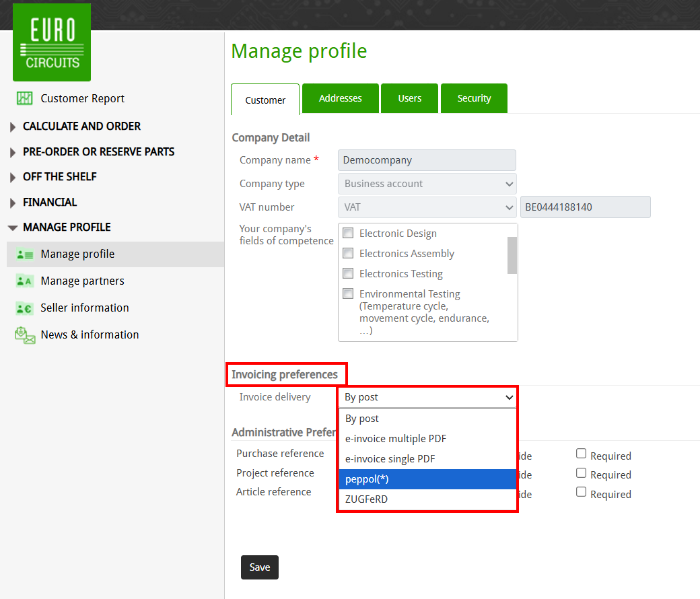Enable the Electronics Testing checkbox
This screenshot has width=700, height=599.
pos(348,274)
